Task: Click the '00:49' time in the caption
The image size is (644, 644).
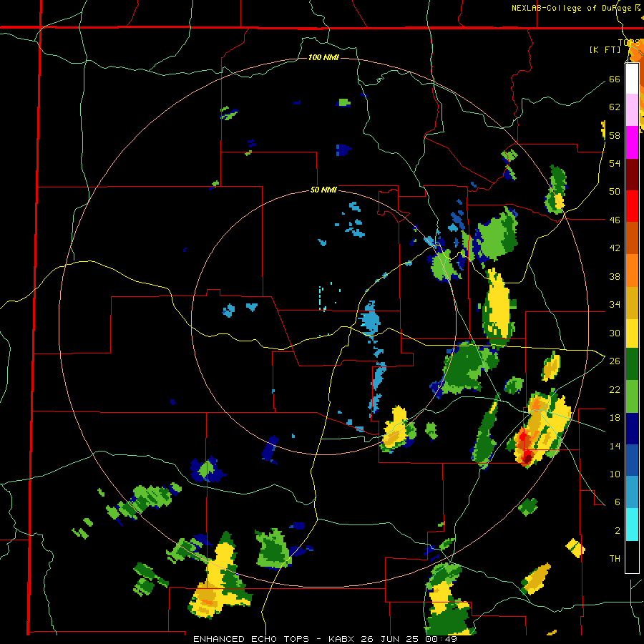Action: pyautogui.click(x=441, y=639)
